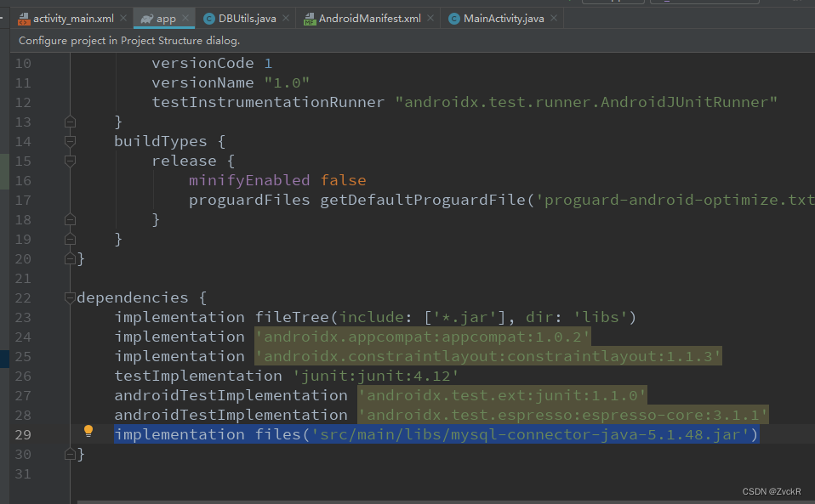
Task: Click line number 21 in the gutter
Action: 23,279
